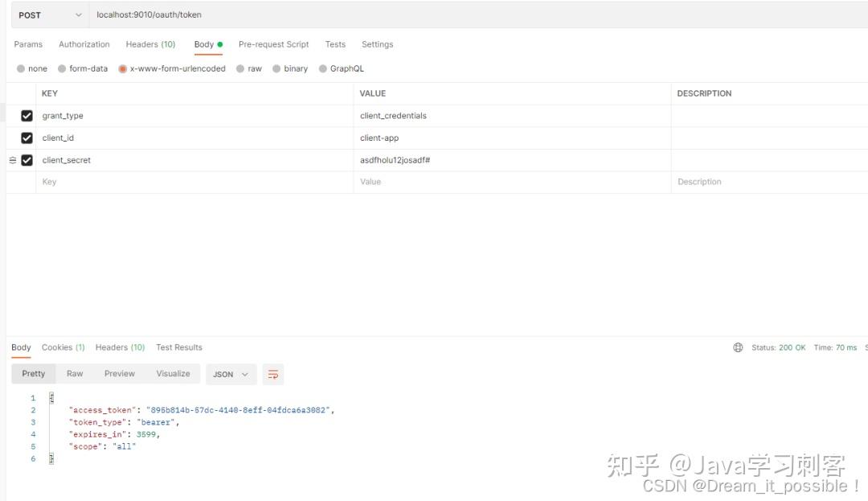Disable the client_secret checkbox
Image resolution: width=868 pixels, height=501 pixels.
point(27,160)
